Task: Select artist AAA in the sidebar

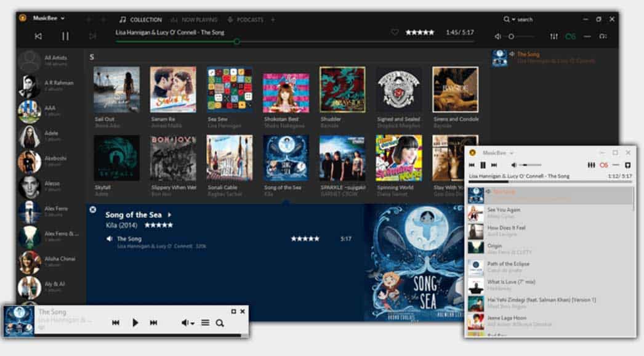Action: coord(50,111)
